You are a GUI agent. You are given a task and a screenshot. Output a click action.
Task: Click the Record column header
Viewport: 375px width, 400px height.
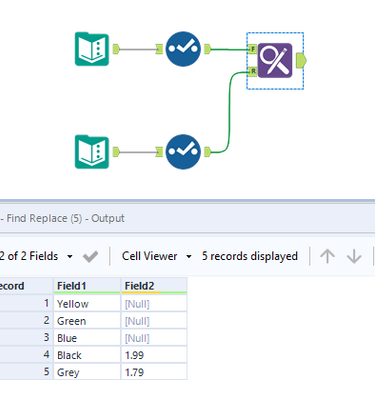coord(26,286)
